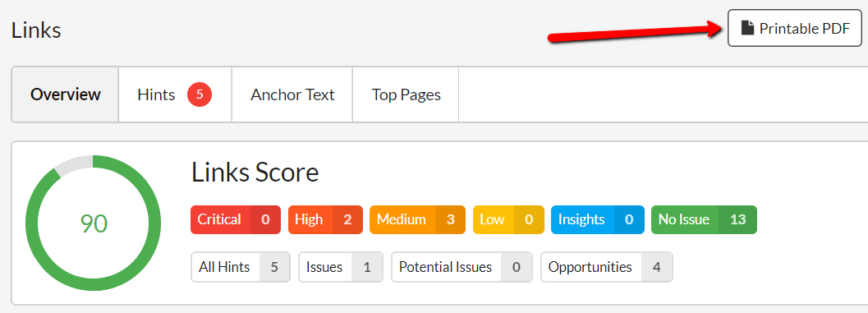Filter by High severity hints
Image resolution: width=868 pixels, height=313 pixels.
[x=325, y=219]
